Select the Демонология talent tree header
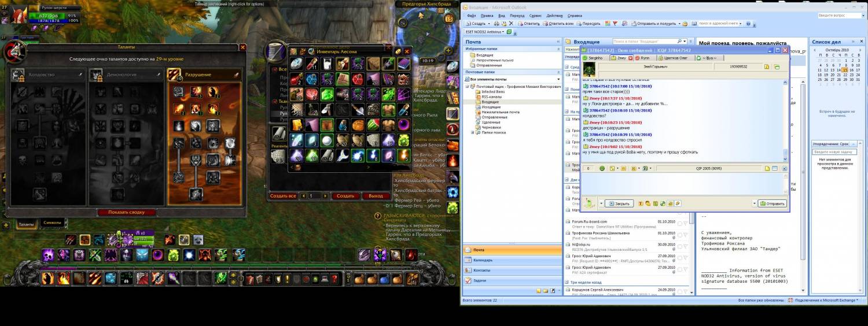The image size is (868, 326). click(126, 75)
